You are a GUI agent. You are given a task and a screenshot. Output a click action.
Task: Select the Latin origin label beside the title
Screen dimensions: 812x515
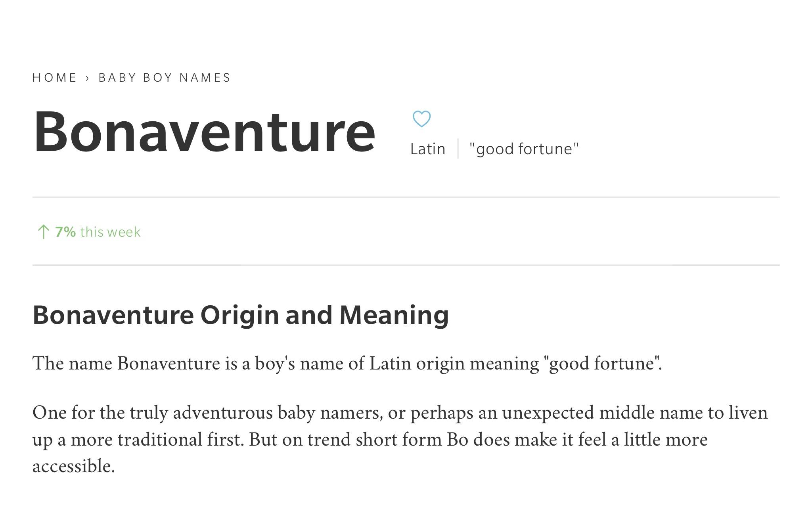[428, 149]
